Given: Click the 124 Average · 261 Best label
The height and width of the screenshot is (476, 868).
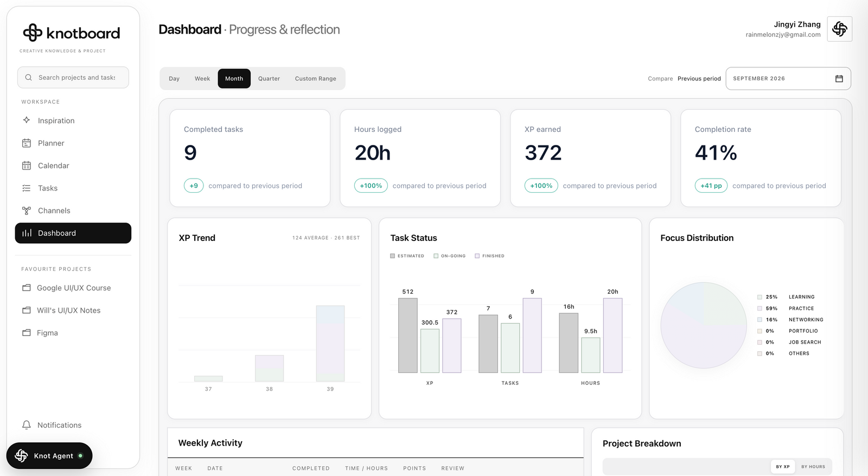Looking at the screenshot, I should [x=326, y=238].
